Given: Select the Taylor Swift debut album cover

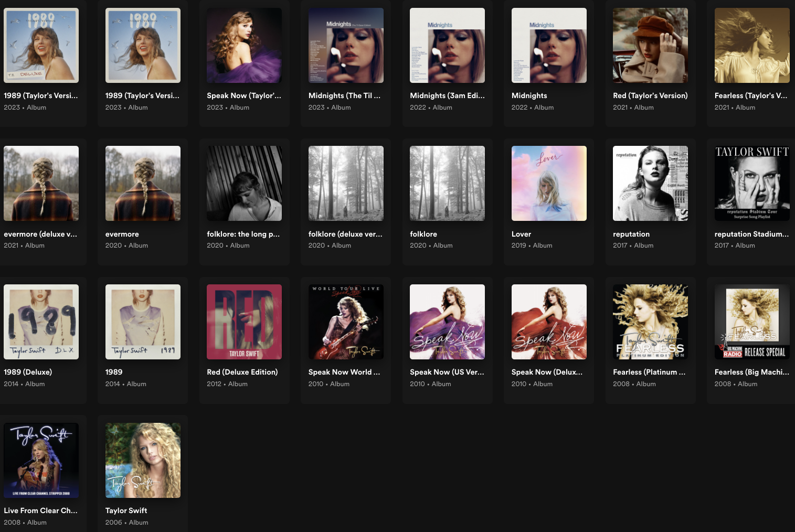Looking at the screenshot, I should (x=143, y=460).
